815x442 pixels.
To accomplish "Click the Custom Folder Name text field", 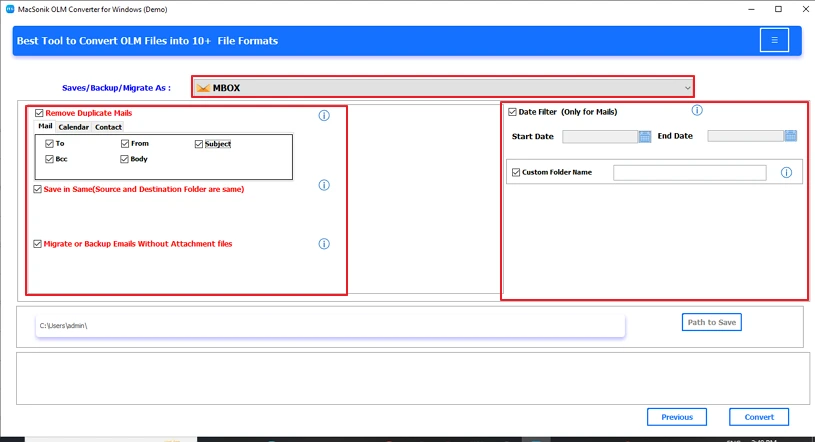I will (689, 173).
